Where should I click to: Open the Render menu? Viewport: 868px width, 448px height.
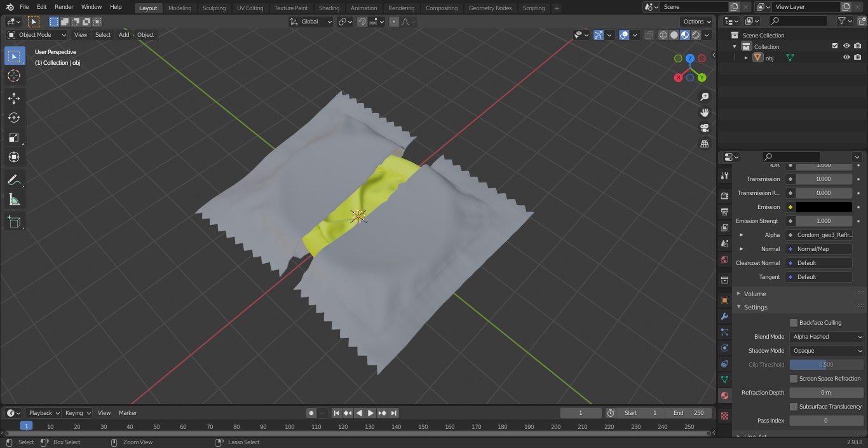click(64, 7)
